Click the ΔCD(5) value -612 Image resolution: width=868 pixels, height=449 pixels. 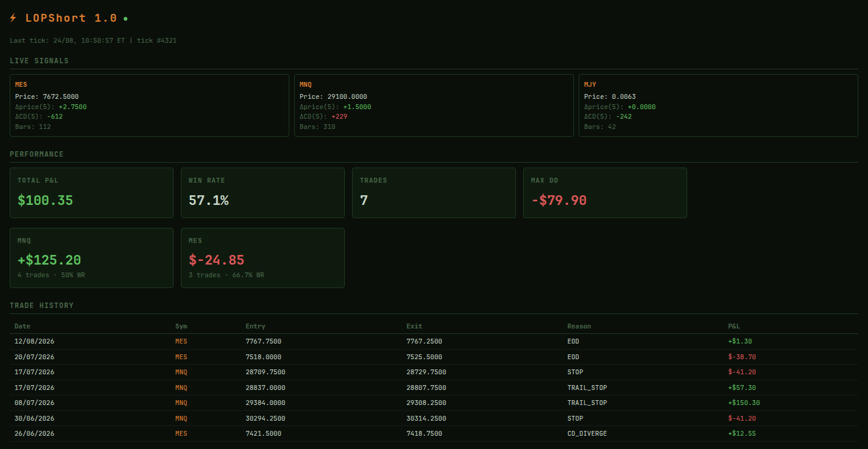pyautogui.click(x=54, y=116)
